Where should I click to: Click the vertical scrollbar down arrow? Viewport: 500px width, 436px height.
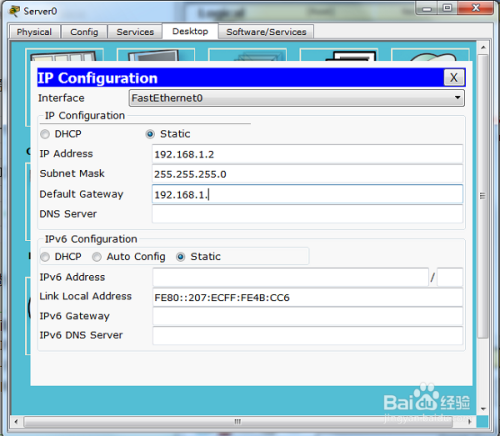[x=483, y=409]
